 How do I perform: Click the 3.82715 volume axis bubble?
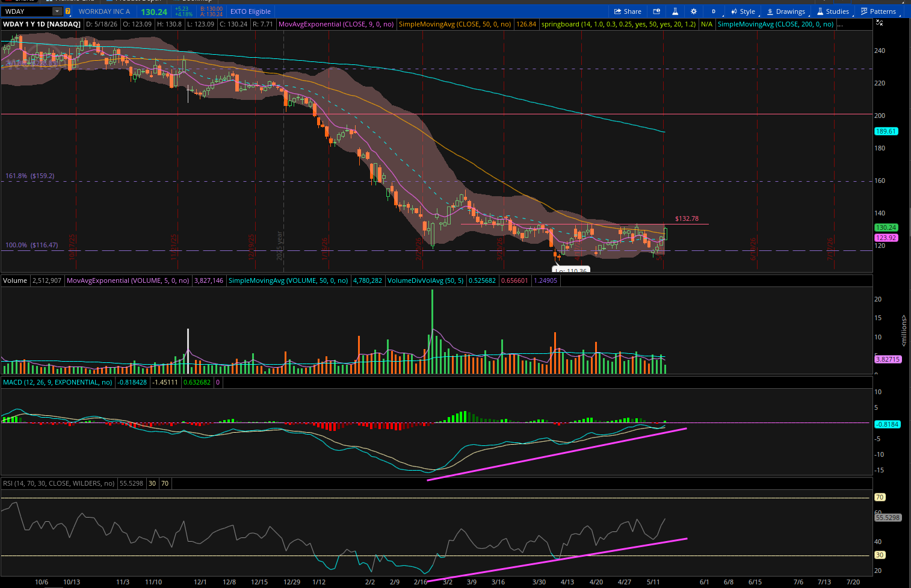888,359
